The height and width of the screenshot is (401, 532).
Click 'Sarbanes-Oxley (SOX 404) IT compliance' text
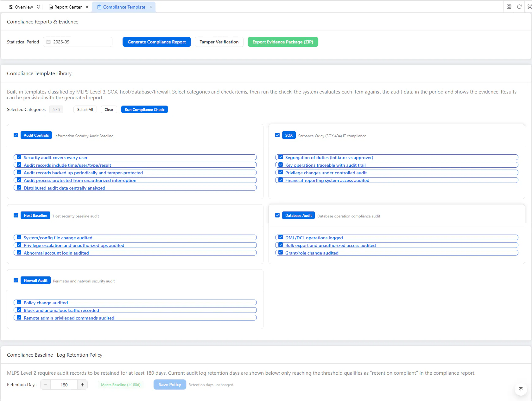point(332,136)
